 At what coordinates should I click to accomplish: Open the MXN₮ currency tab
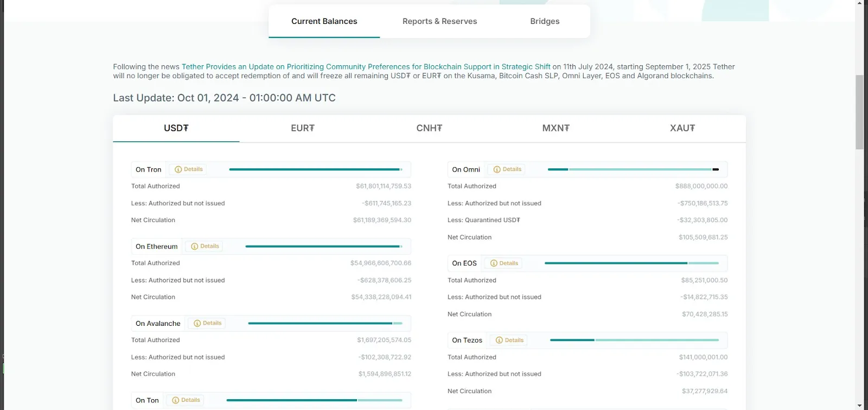[x=556, y=128]
